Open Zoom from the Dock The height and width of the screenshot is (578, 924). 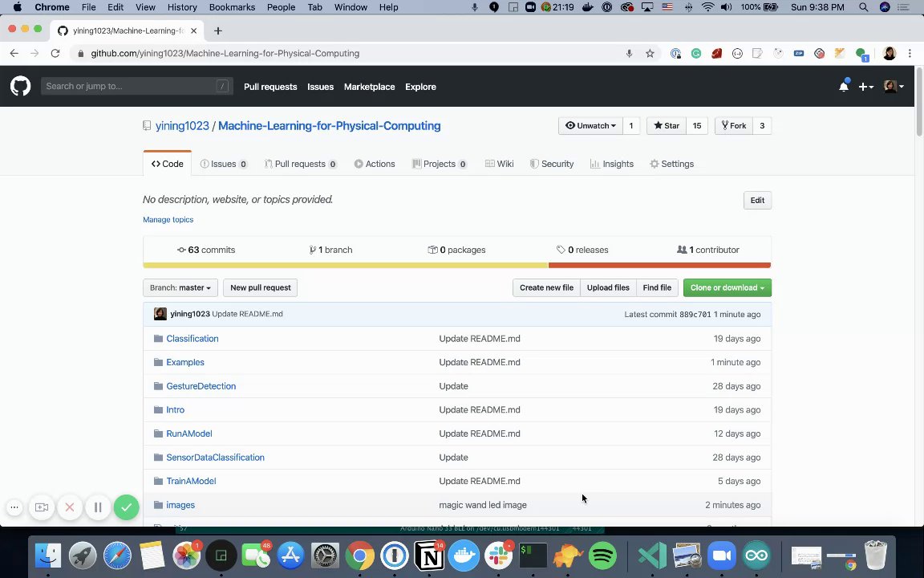click(722, 555)
